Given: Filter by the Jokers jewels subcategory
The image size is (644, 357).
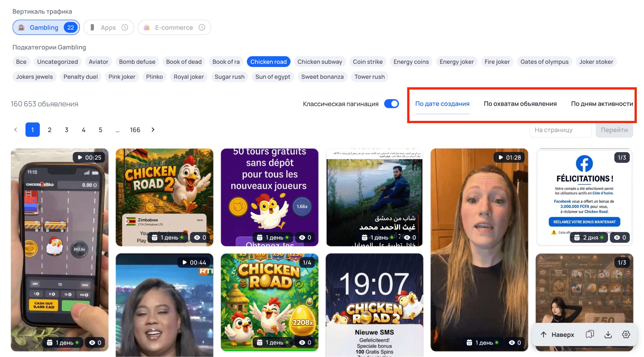Looking at the screenshot, I should click(x=35, y=76).
